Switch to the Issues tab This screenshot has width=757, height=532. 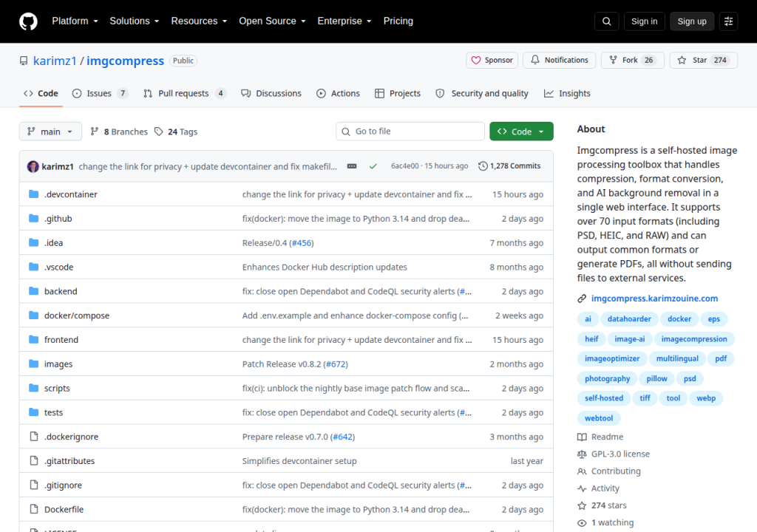[100, 94]
